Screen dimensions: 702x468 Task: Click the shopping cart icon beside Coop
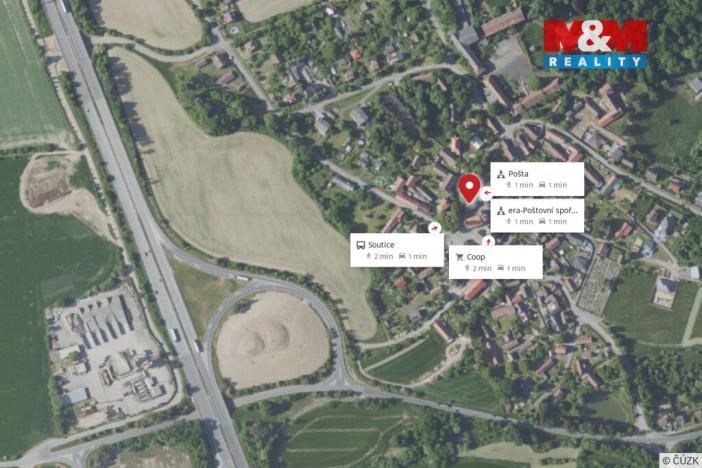(x=459, y=257)
